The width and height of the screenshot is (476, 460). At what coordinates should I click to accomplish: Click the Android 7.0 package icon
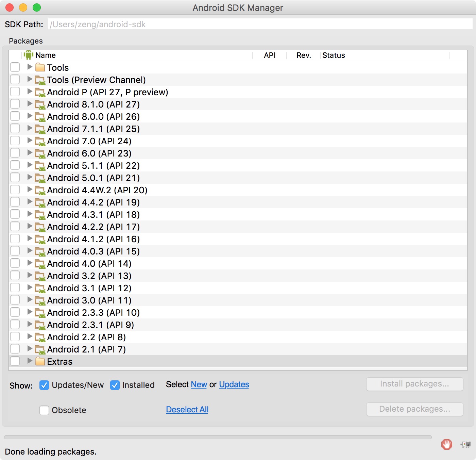click(40, 142)
